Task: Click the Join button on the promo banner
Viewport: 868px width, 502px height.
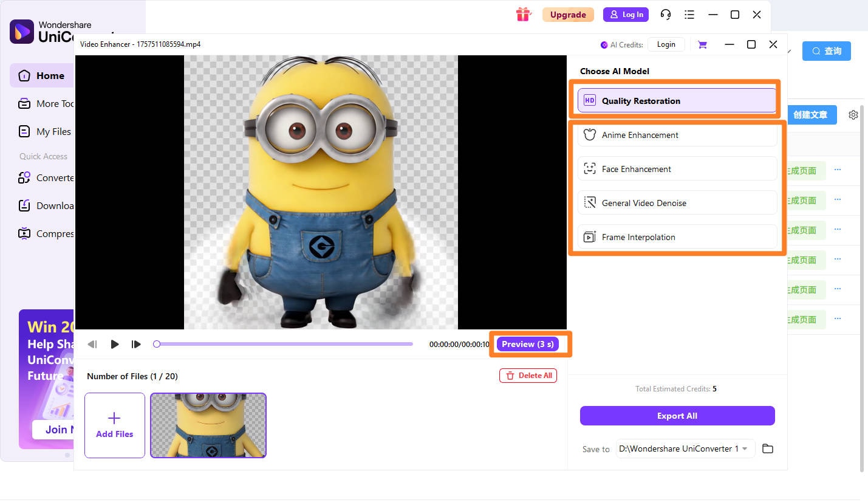Action: 53,429
